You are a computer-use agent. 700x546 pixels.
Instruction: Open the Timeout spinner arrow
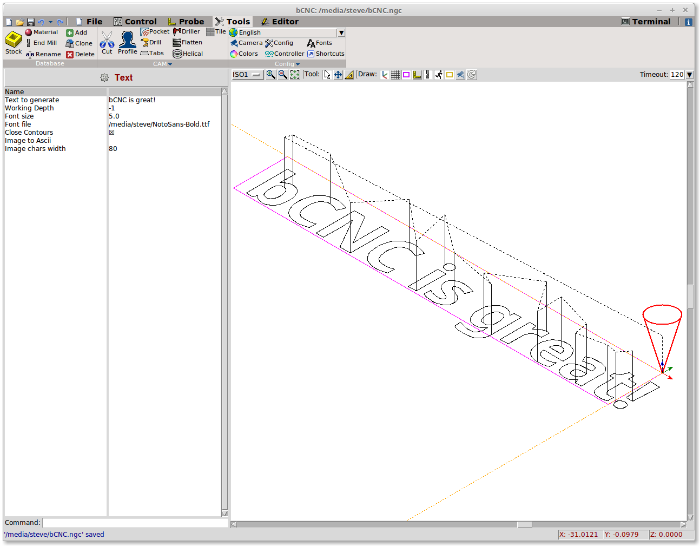[690, 75]
